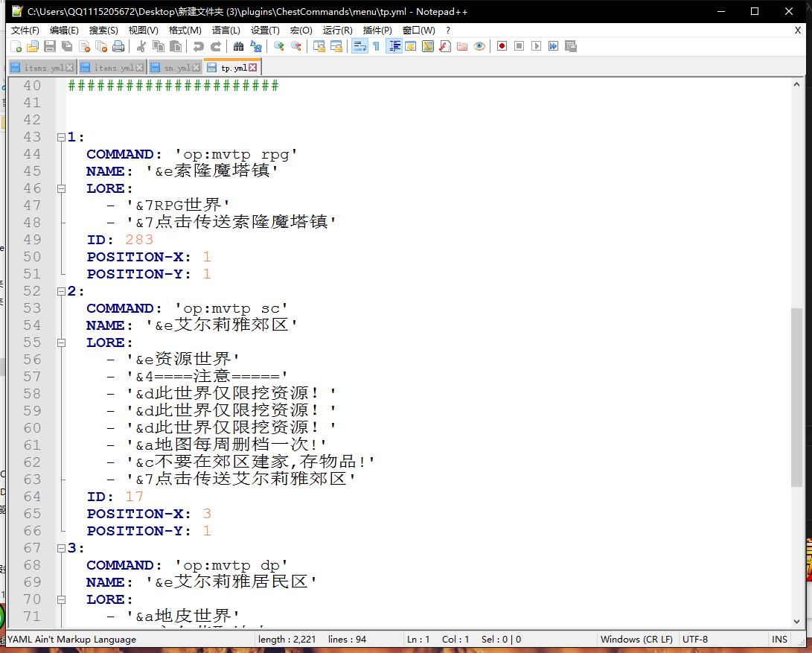The width and height of the screenshot is (812, 653).
Task: Open the 宏(O) menu
Action: point(301,30)
